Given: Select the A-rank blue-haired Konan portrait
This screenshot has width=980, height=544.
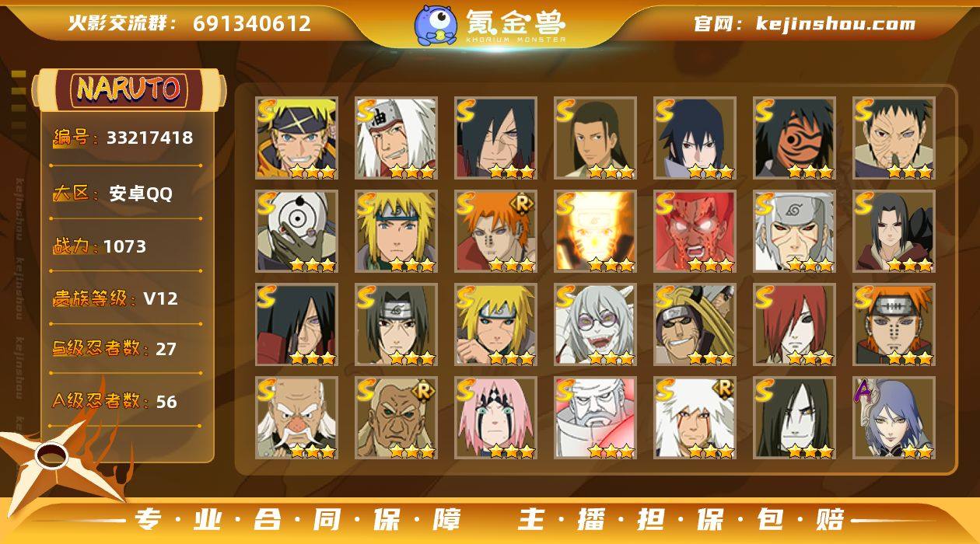Looking at the screenshot, I should coord(894,418).
